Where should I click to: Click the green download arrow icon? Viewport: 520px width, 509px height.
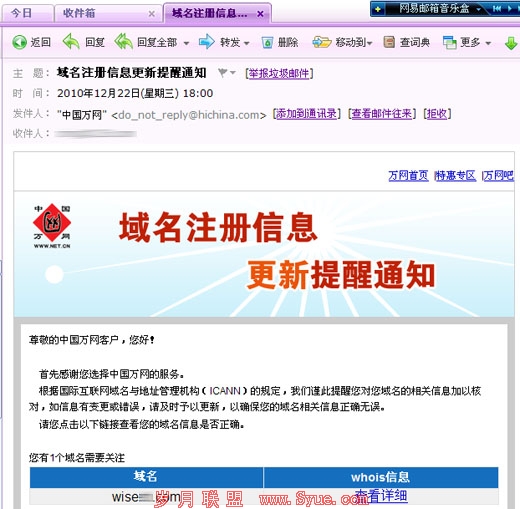click(x=511, y=43)
